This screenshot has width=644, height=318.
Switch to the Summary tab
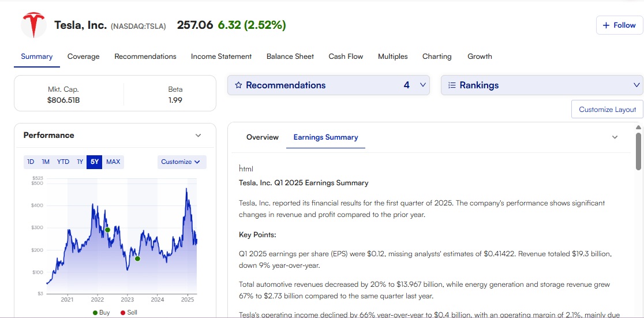click(x=36, y=57)
